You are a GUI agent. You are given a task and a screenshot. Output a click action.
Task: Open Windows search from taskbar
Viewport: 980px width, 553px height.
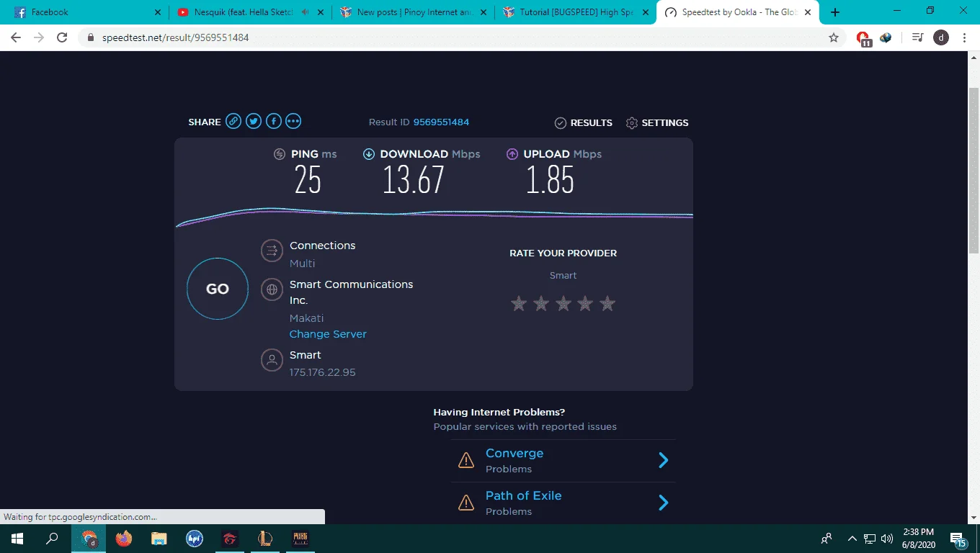click(52, 539)
